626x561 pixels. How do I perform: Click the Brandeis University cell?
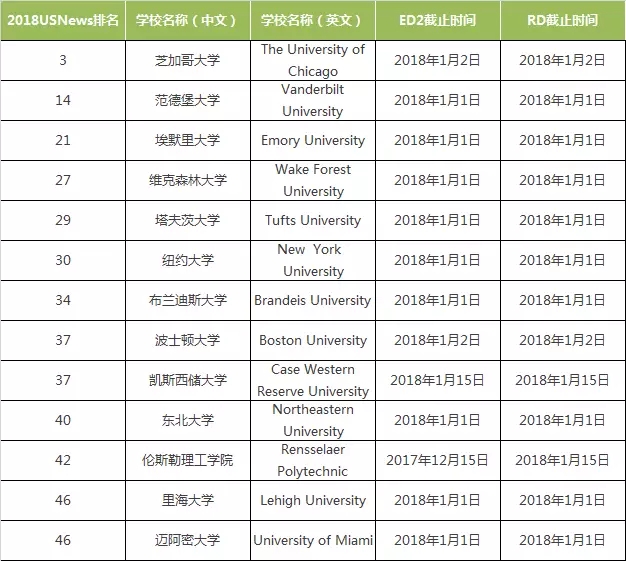point(313,300)
